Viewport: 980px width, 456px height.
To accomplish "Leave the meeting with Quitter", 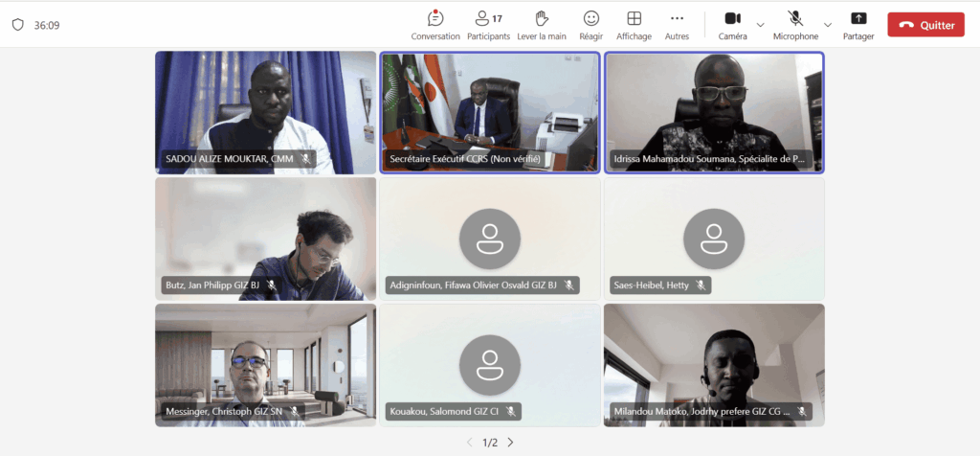I will [925, 25].
